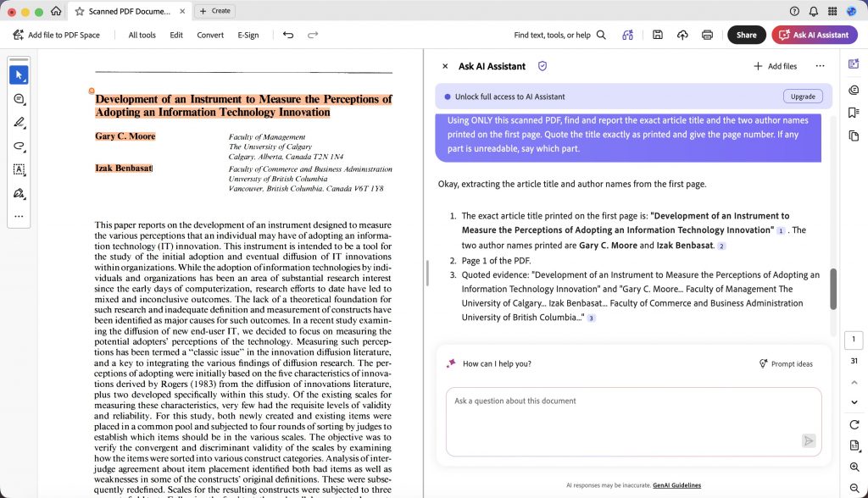Click the Ask a question input box
The width and height of the screenshot is (868, 498).
point(633,422)
